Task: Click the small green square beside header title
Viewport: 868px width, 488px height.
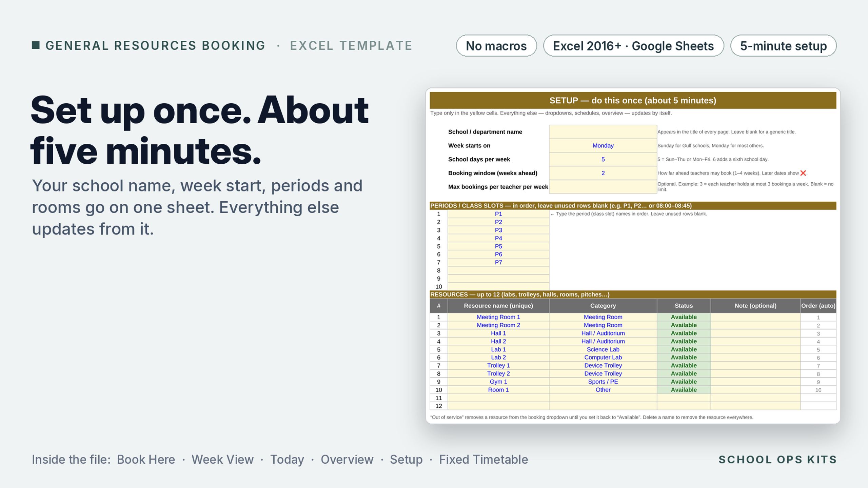Action: pyautogui.click(x=36, y=45)
